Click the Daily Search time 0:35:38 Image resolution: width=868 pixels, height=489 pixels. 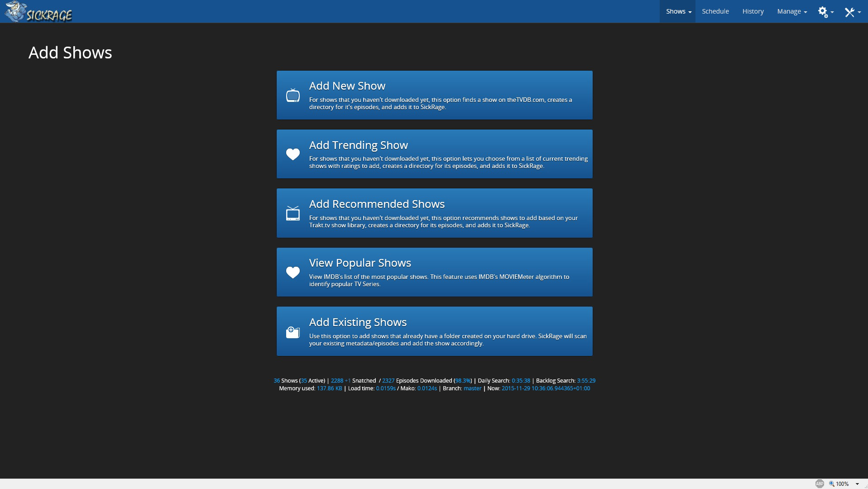521,381
